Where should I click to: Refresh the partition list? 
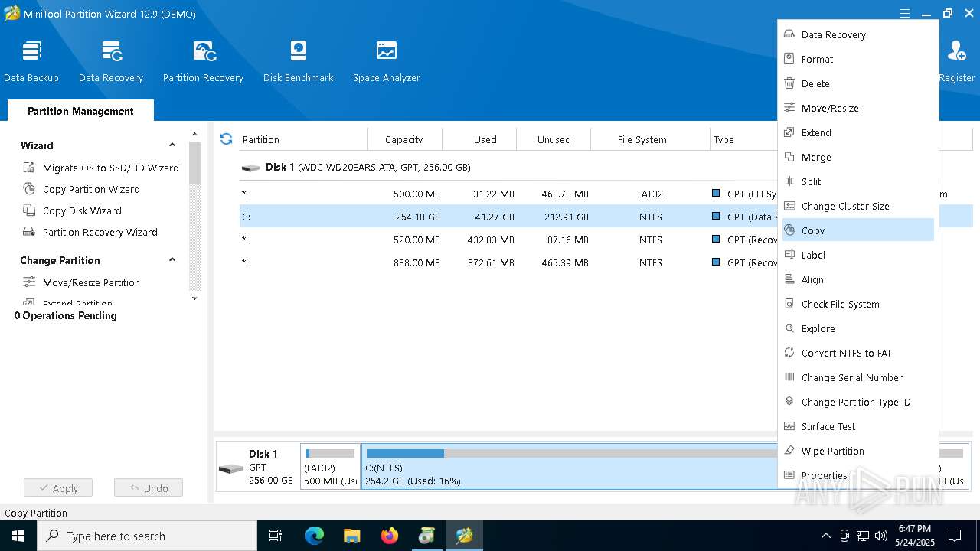pyautogui.click(x=226, y=139)
